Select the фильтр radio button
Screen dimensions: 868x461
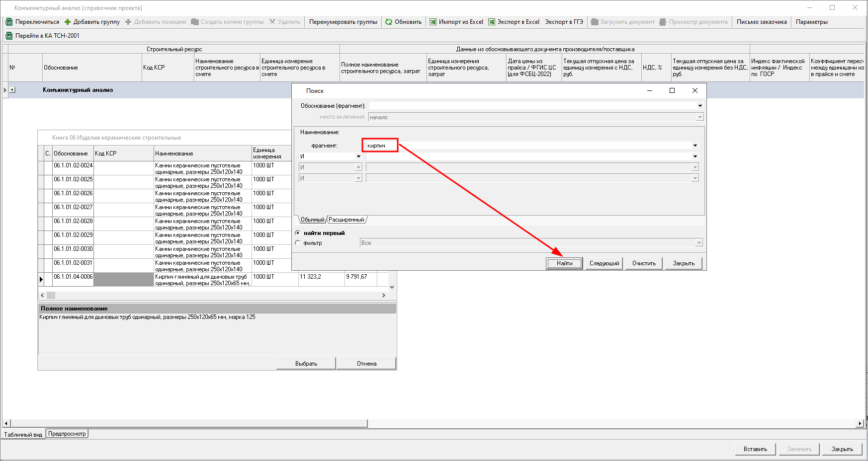click(298, 243)
